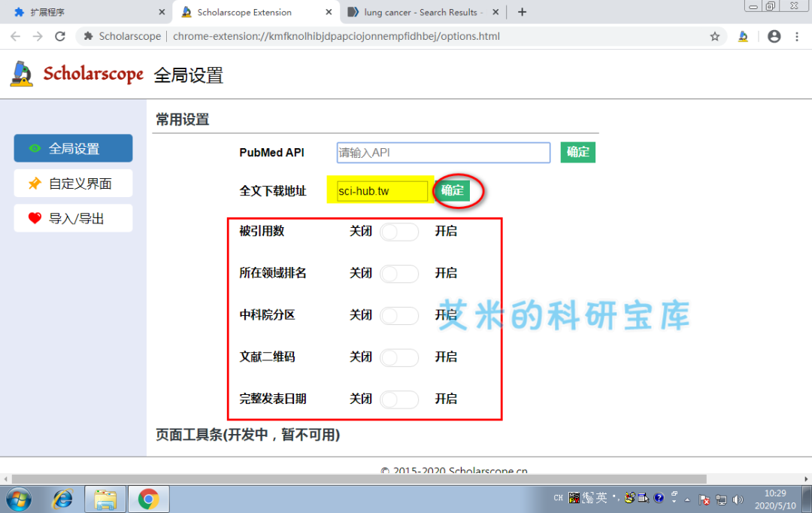Refresh the options page
The image size is (812, 513).
tap(61, 35)
